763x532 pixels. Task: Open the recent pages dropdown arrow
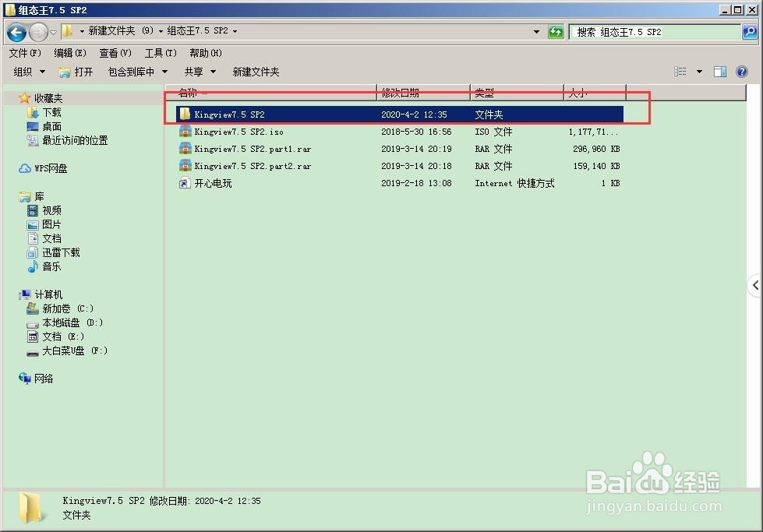pyautogui.click(x=54, y=33)
